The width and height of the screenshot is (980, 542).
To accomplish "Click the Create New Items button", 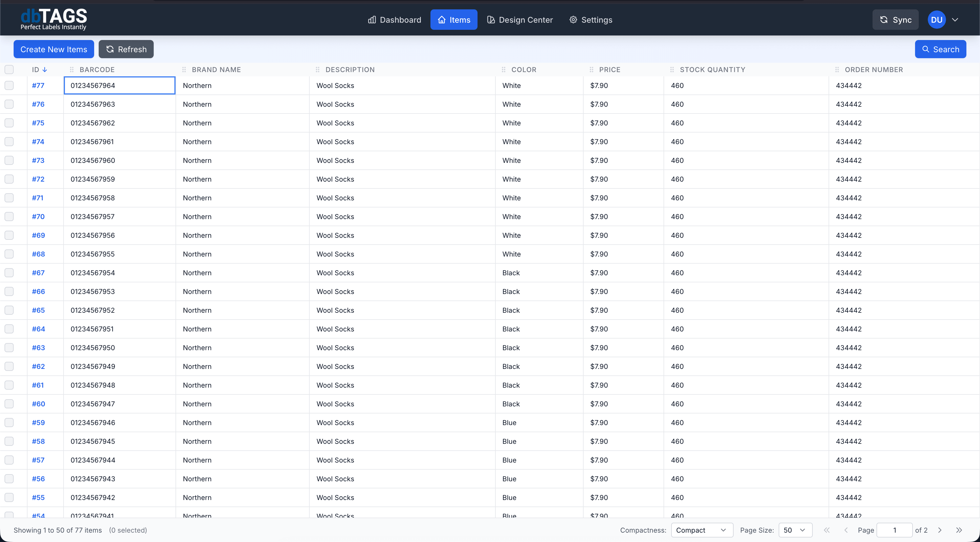I will pos(53,49).
